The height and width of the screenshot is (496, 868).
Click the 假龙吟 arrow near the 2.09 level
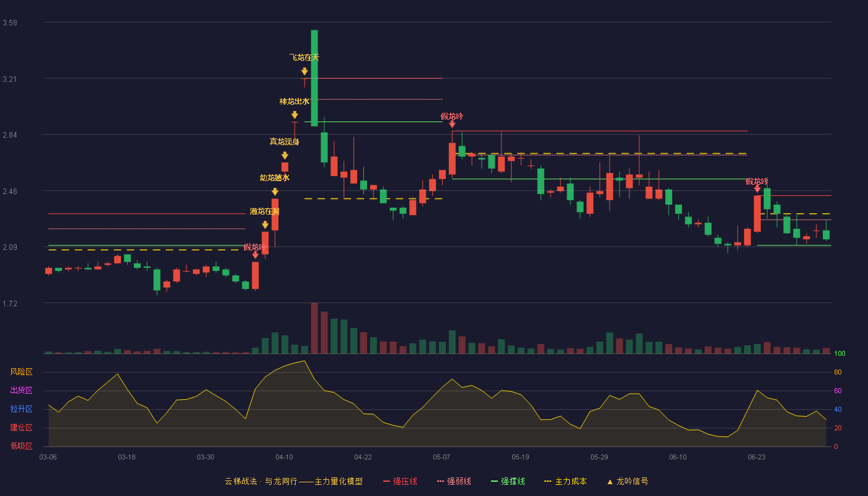[x=255, y=255]
